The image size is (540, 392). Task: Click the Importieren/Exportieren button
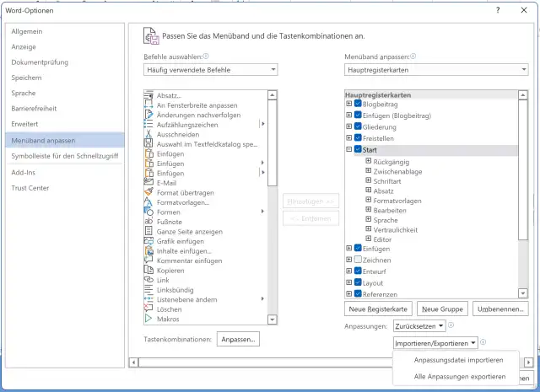point(435,343)
